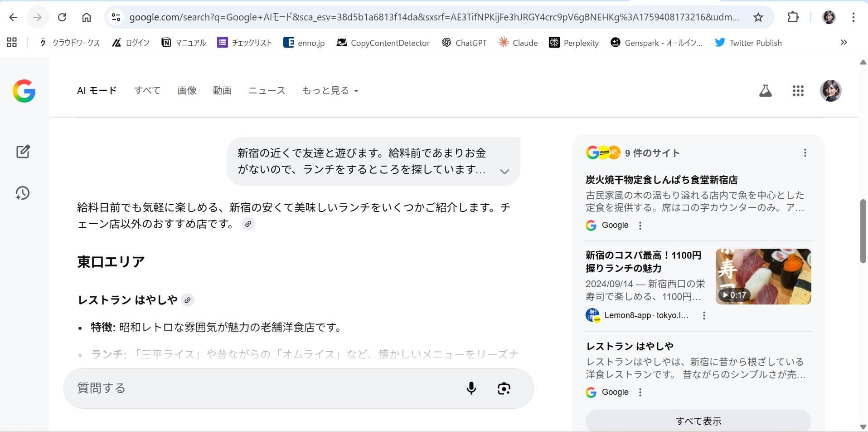Open the browser extensions puzzle icon
This screenshot has width=868, height=432.
[793, 17]
